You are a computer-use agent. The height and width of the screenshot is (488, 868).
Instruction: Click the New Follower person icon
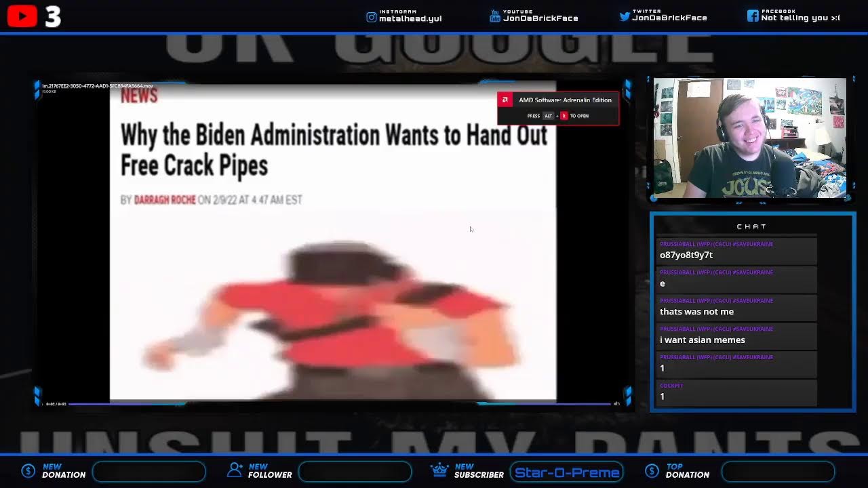(x=235, y=470)
